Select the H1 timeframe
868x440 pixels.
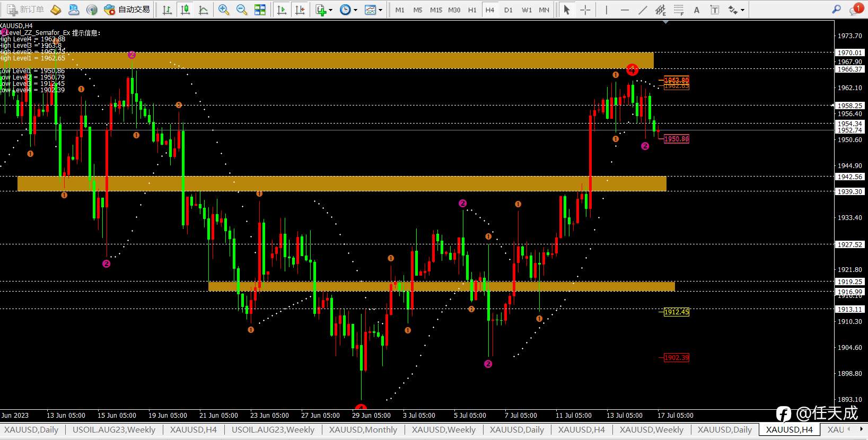[472, 10]
